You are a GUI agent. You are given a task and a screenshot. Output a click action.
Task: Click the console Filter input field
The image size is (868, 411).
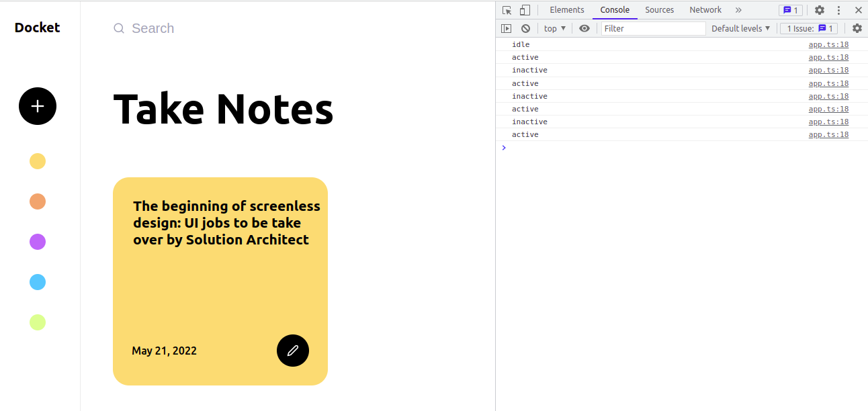click(654, 28)
